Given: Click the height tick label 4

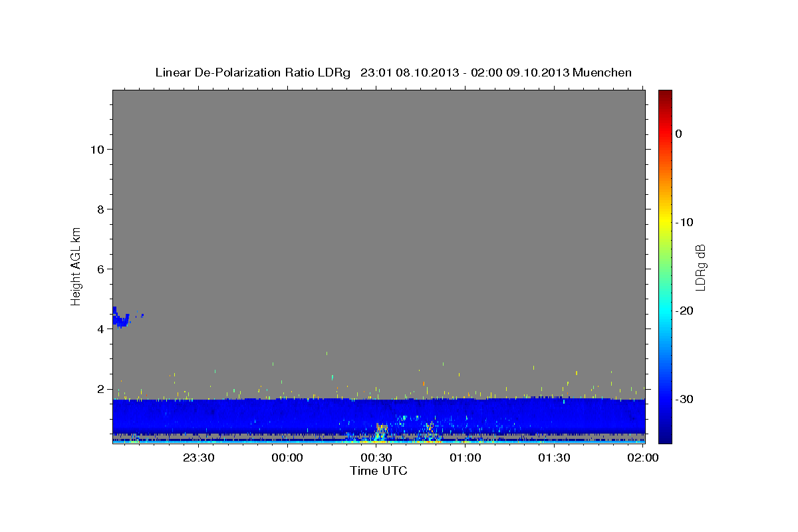Looking at the screenshot, I should pos(100,329).
